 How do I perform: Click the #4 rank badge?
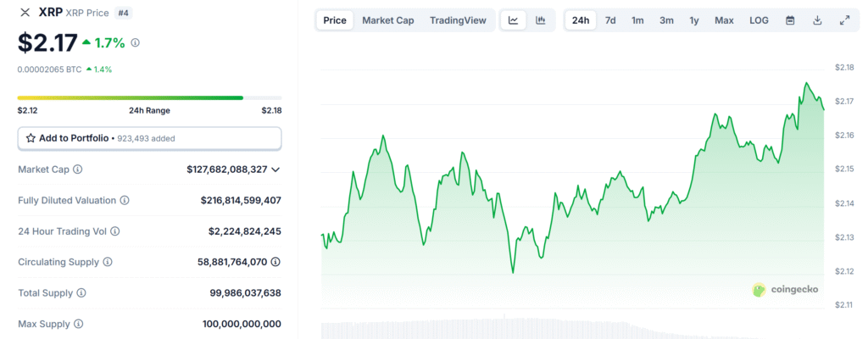[123, 13]
